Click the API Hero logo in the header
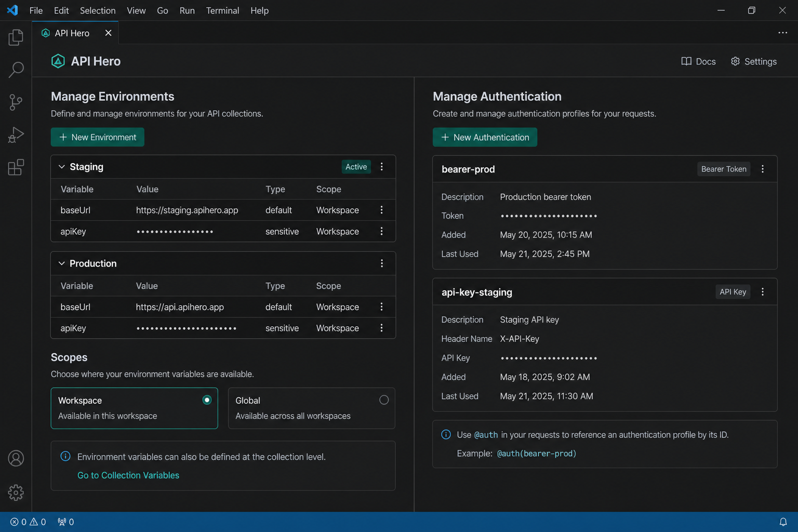 [x=58, y=61]
